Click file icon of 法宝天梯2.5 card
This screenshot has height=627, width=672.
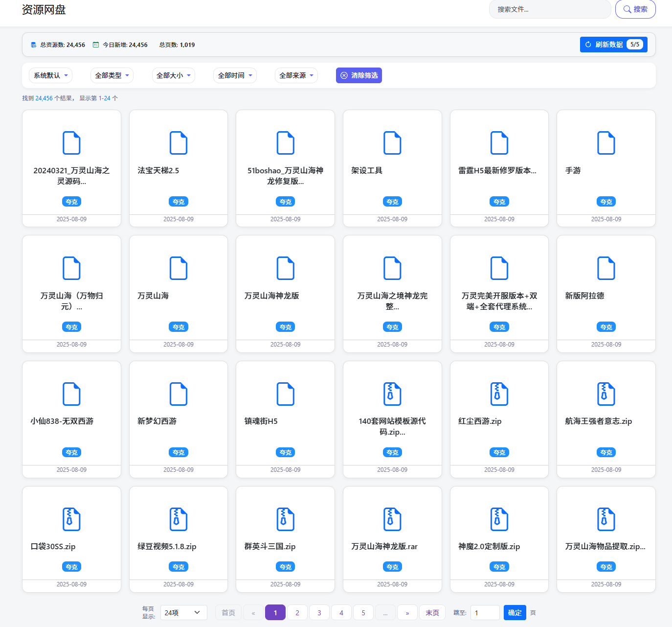pyautogui.click(x=179, y=143)
